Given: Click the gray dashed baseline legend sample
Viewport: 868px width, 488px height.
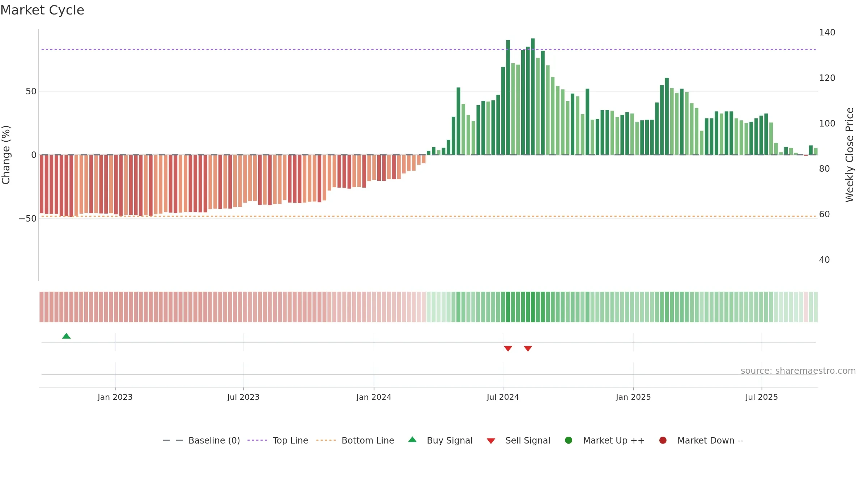Looking at the screenshot, I should coord(173,440).
